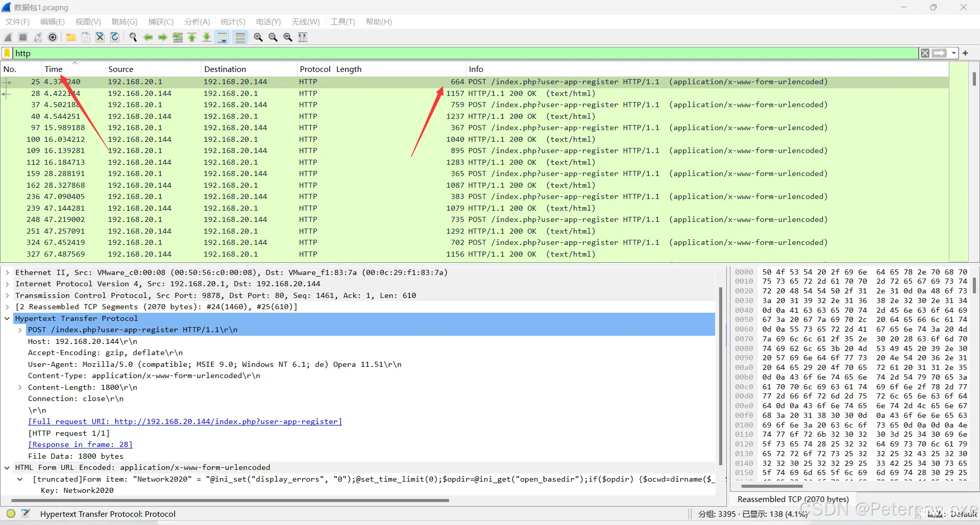
Task: Open the 分析(A) menu
Action: point(197,22)
